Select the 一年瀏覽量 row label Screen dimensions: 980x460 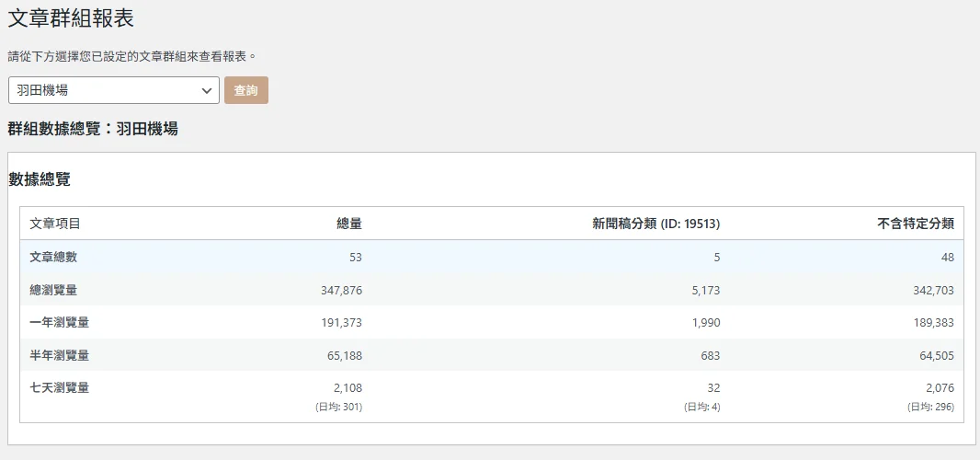[x=60, y=322]
